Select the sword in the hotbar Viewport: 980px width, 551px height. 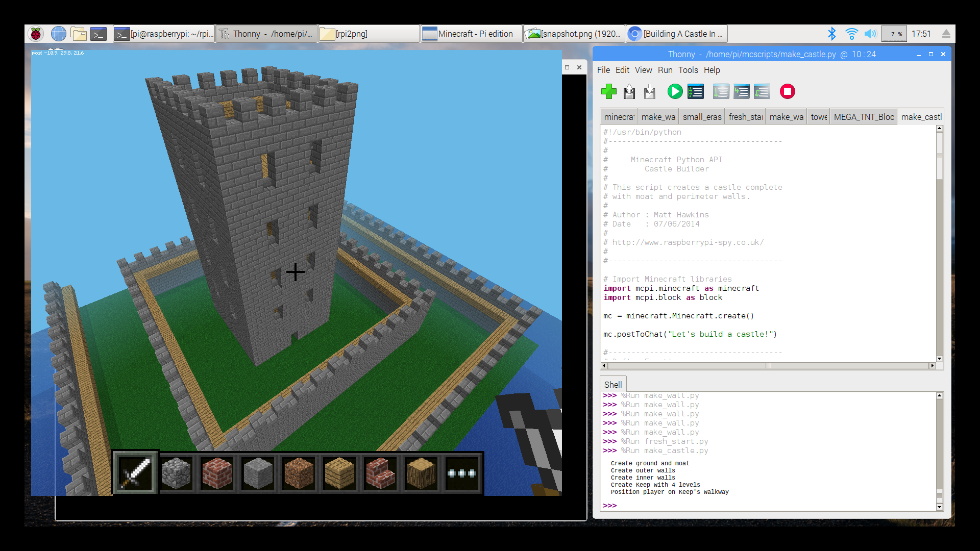[135, 473]
